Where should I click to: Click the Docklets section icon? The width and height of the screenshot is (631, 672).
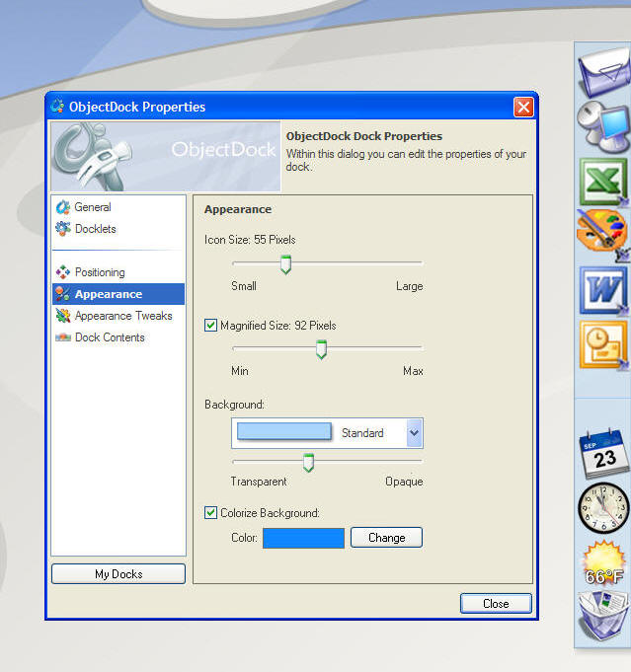pyautogui.click(x=63, y=229)
